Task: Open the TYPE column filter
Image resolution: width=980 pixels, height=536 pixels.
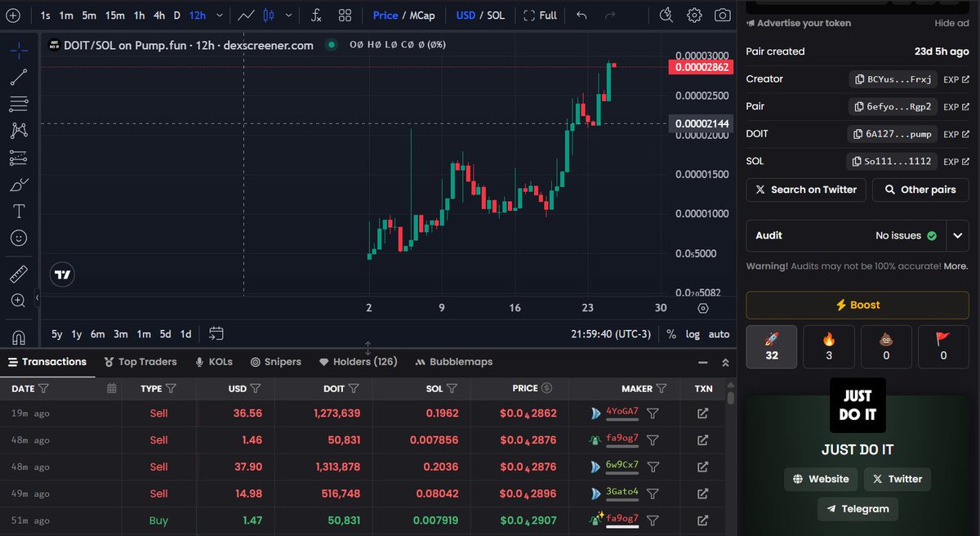Action: tap(171, 389)
